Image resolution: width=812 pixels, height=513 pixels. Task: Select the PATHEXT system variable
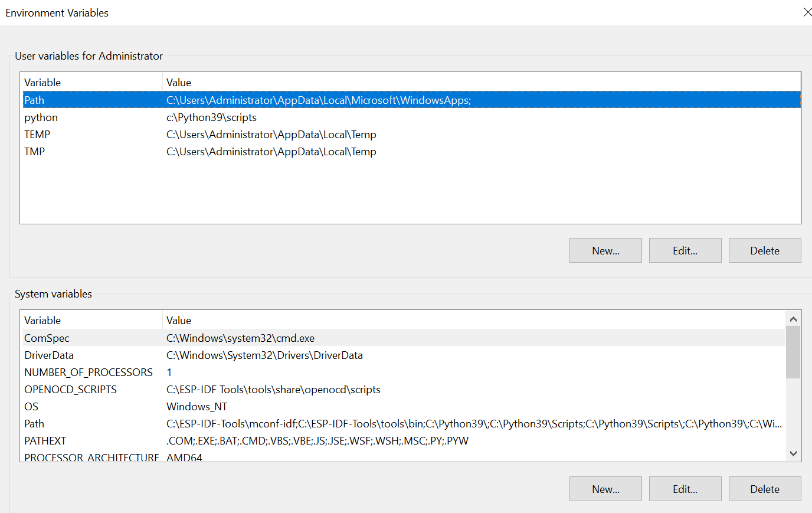(89, 440)
